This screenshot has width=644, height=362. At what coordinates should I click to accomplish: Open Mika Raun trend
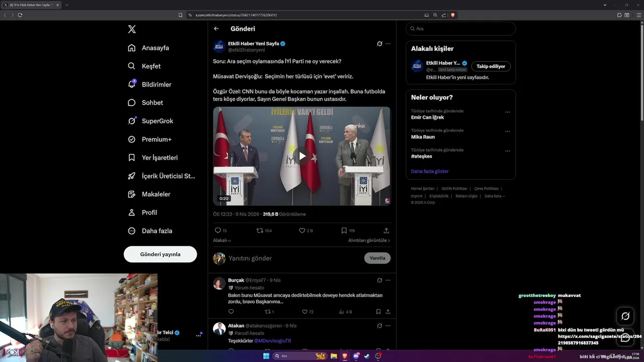(x=423, y=137)
